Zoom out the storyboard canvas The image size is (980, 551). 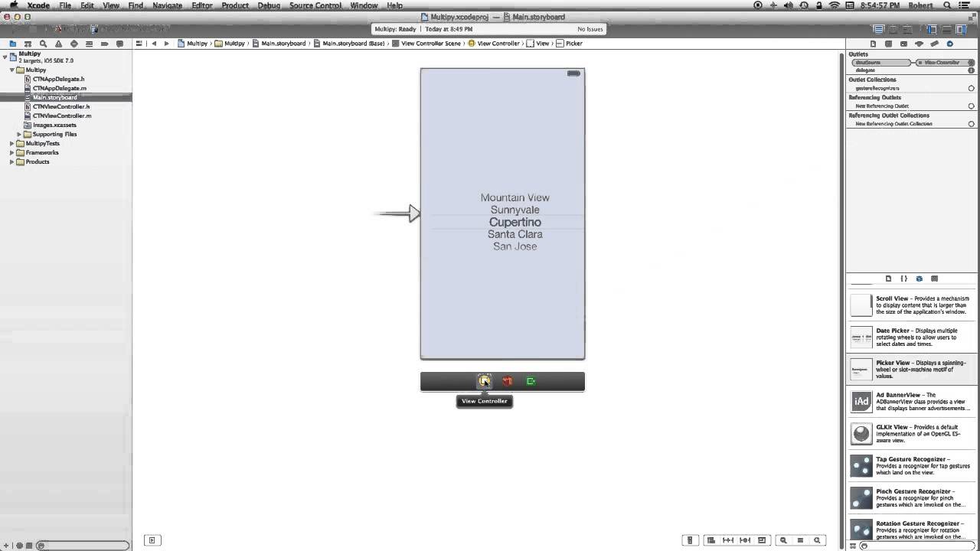[x=782, y=540]
